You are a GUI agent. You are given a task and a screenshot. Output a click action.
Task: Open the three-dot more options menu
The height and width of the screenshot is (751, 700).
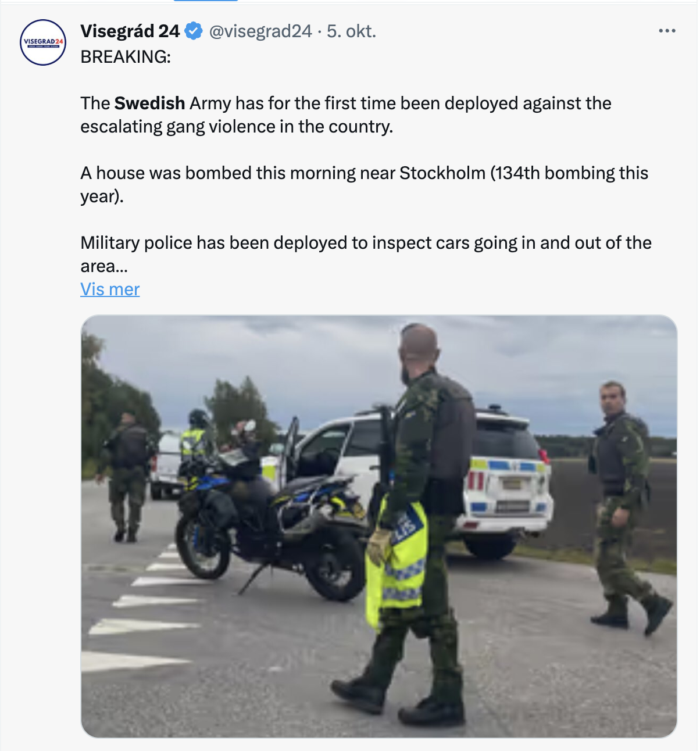(667, 30)
